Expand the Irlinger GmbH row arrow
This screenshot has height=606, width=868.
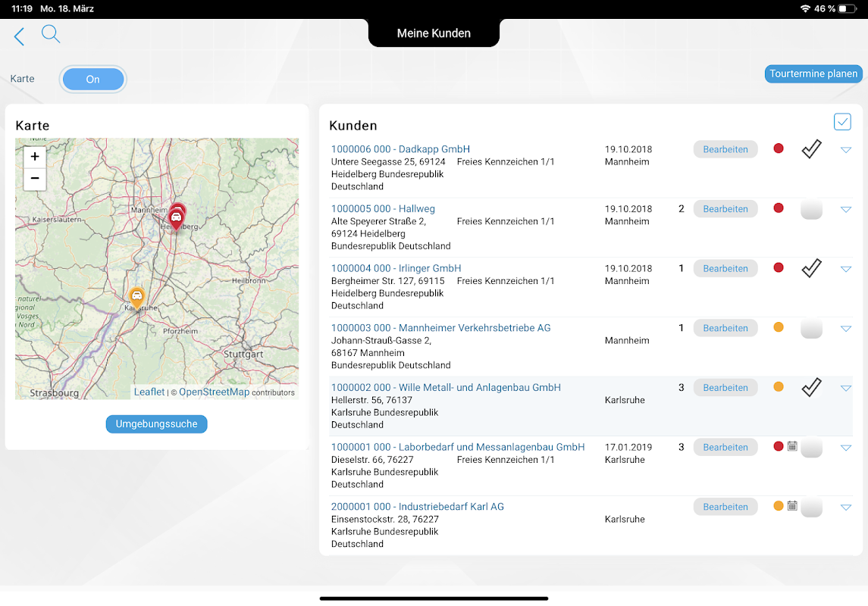tap(845, 269)
